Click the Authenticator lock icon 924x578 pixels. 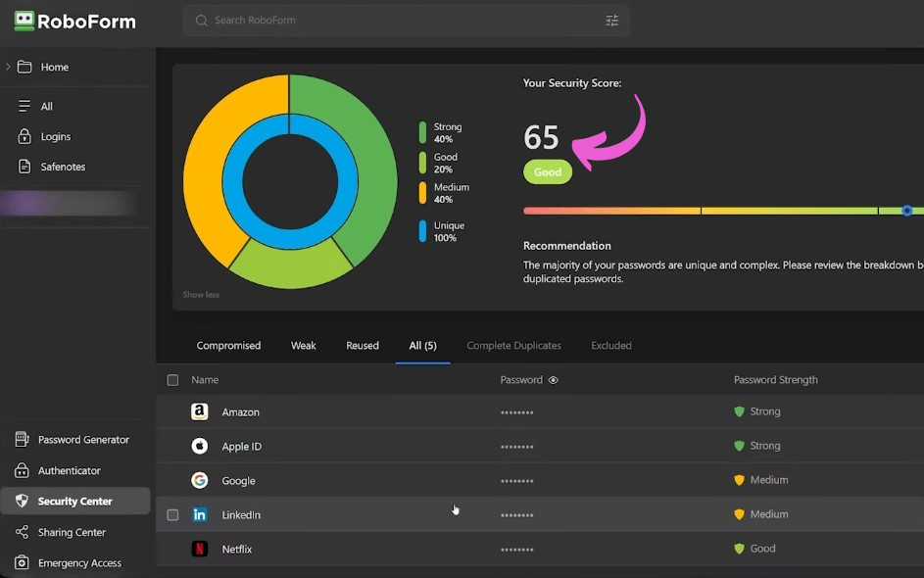click(x=22, y=470)
